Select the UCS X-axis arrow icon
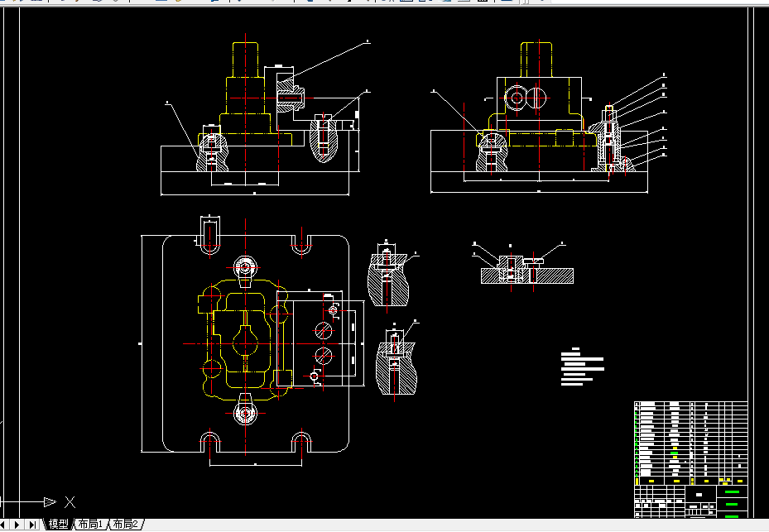 pyautogui.click(x=50, y=502)
